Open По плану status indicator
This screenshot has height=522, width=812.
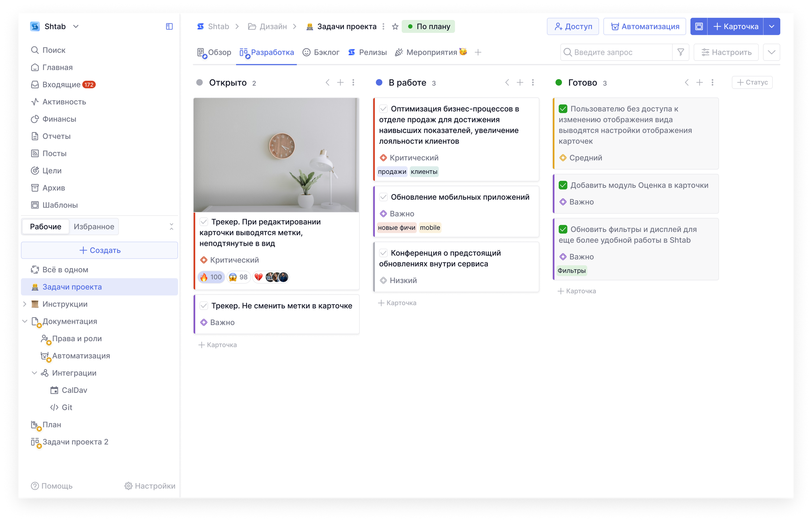point(428,26)
